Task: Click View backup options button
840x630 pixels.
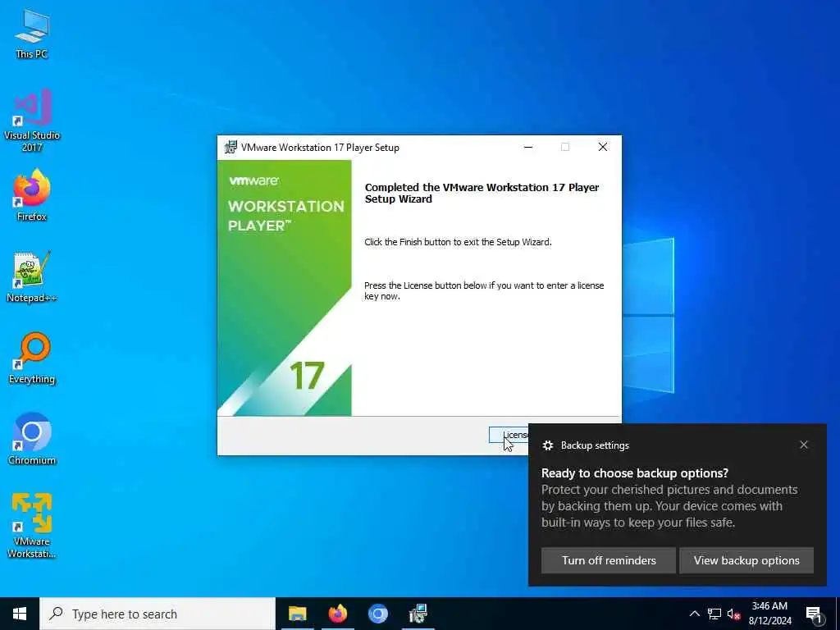Action: 746,560
